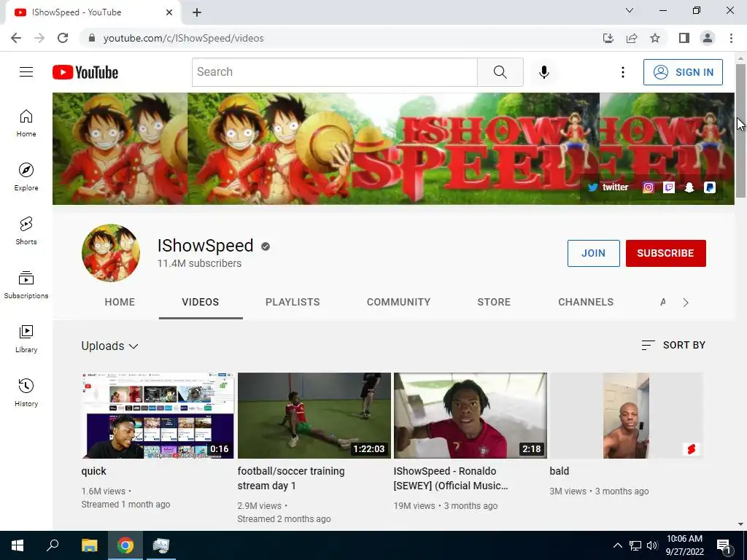
Task: Open the PayPal icon on banner
Action: [710, 187]
